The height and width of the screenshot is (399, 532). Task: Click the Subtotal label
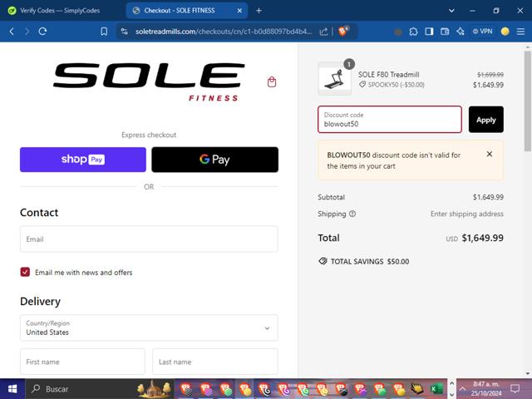(x=331, y=197)
